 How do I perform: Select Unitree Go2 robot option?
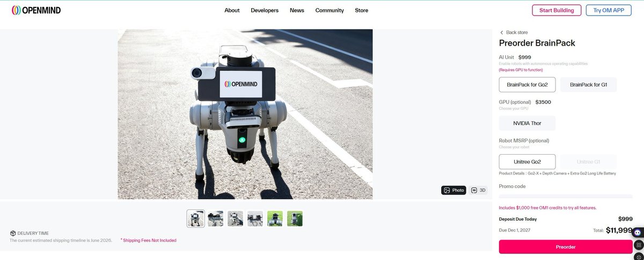pyautogui.click(x=527, y=162)
